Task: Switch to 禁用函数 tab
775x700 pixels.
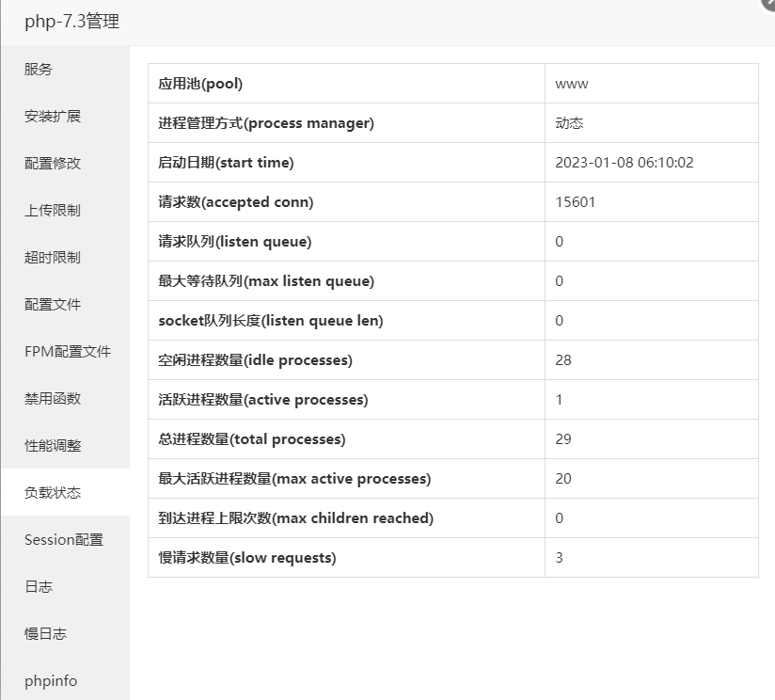Action: (65, 398)
